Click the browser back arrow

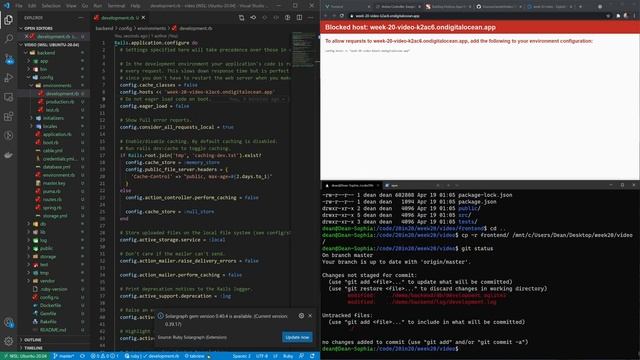pos(326,16)
